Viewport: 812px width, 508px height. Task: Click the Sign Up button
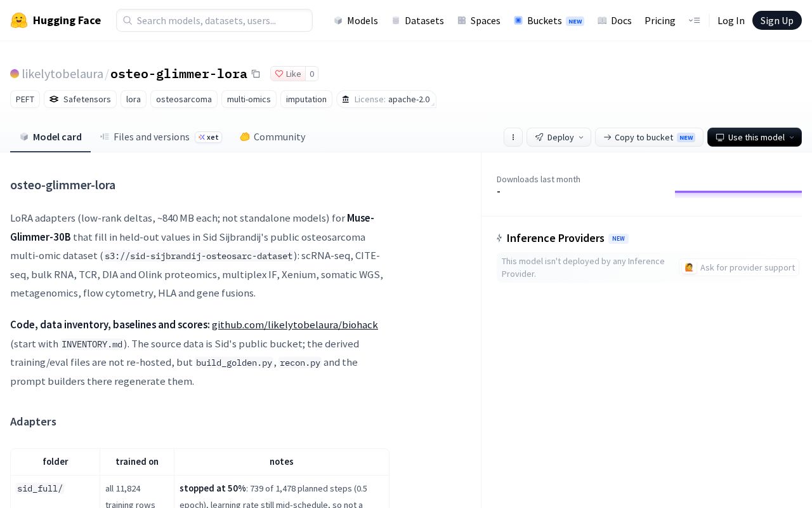click(x=777, y=20)
